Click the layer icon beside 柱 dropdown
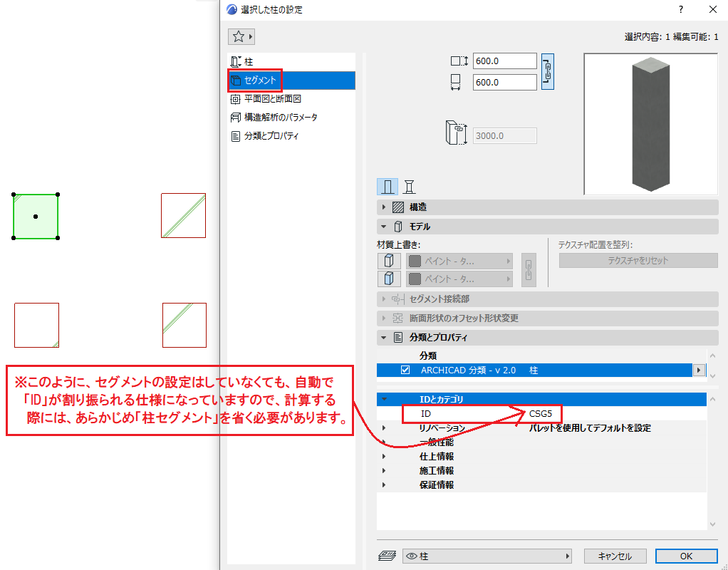The width and height of the screenshot is (728, 570). pyautogui.click(x=388, y=556)
